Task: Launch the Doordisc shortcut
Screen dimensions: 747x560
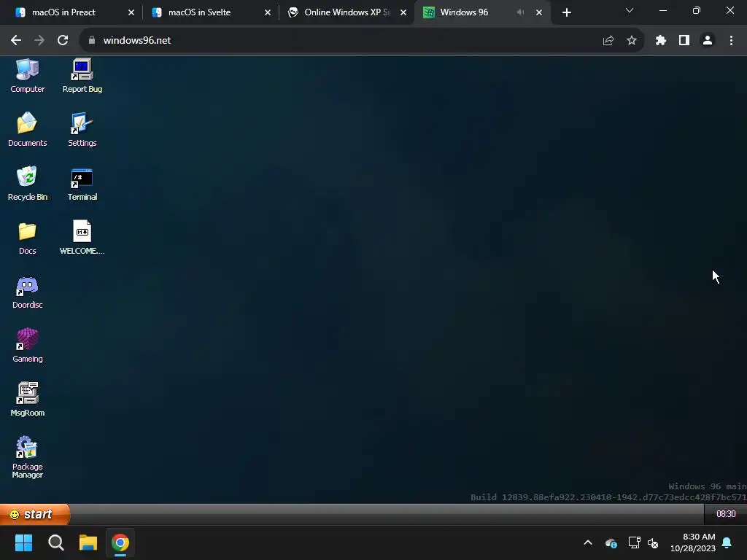Action: [27, 292]
